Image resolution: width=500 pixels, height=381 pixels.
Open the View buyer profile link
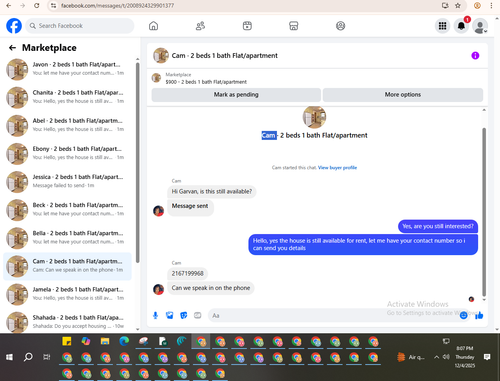point(337,168)
